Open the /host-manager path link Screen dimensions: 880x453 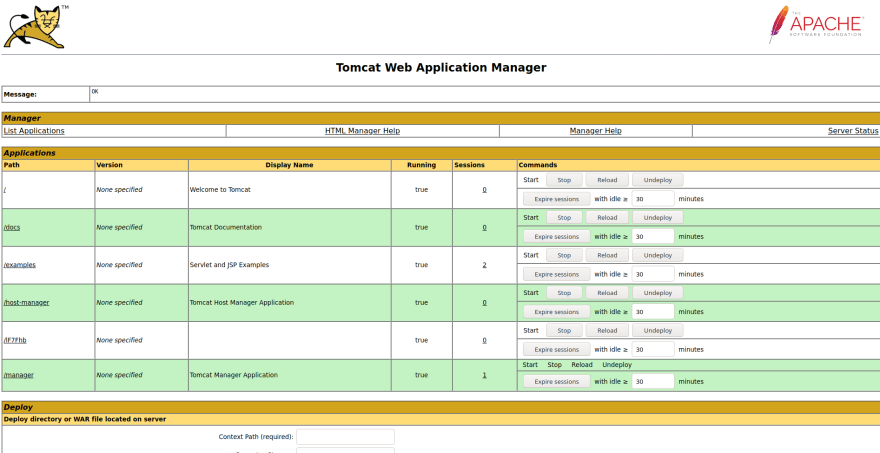[x=26, y=303]
